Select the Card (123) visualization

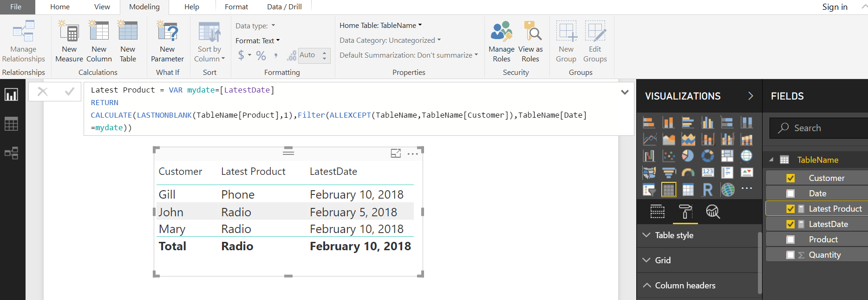[x=707, y=173]
